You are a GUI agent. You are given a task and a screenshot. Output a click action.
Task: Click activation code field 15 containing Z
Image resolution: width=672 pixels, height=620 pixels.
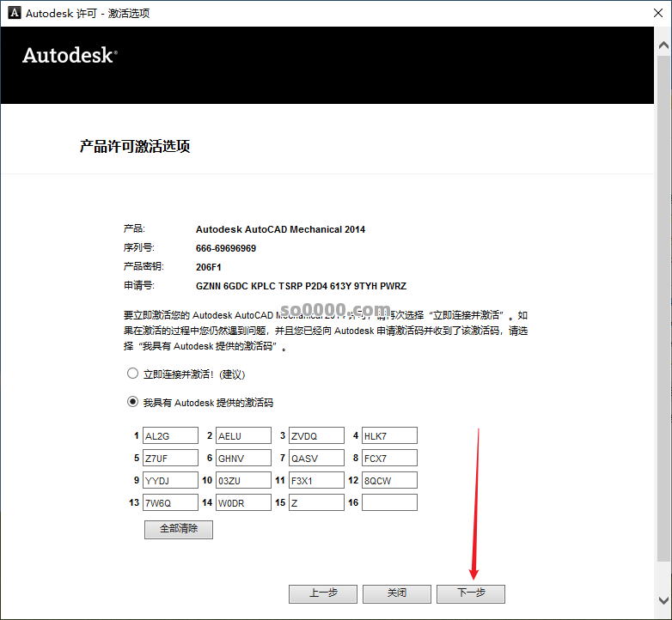[316, 502]
